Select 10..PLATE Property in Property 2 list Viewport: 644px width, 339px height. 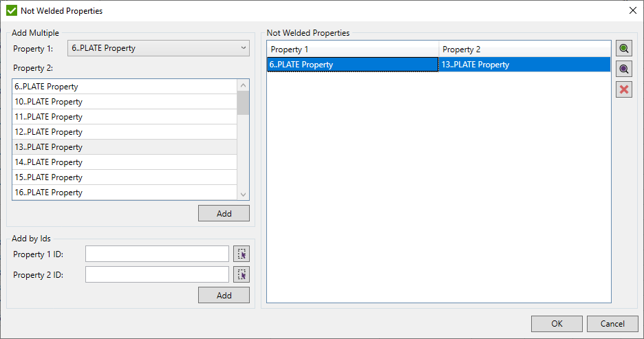coord(124,102)
